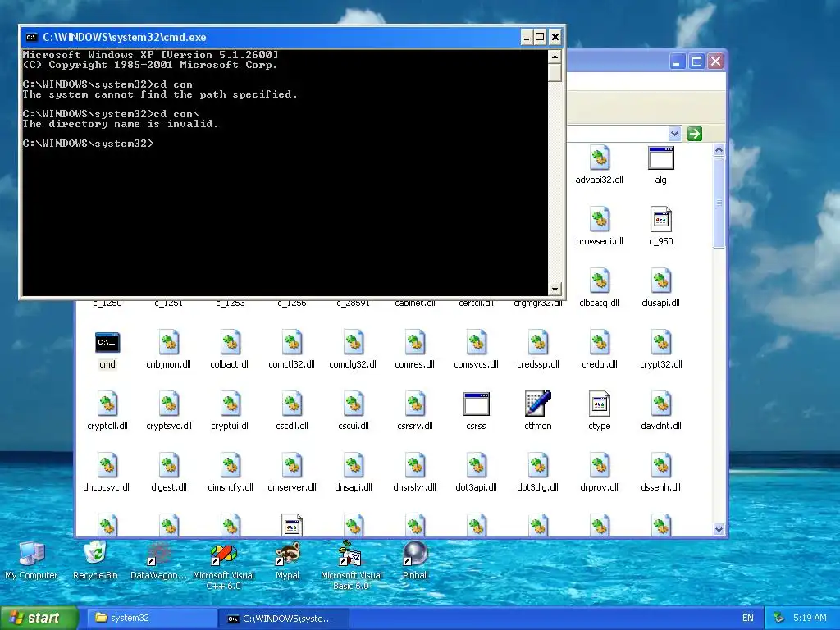Select the credui.dll file icon
840x630 pixels.
point(599,343)
